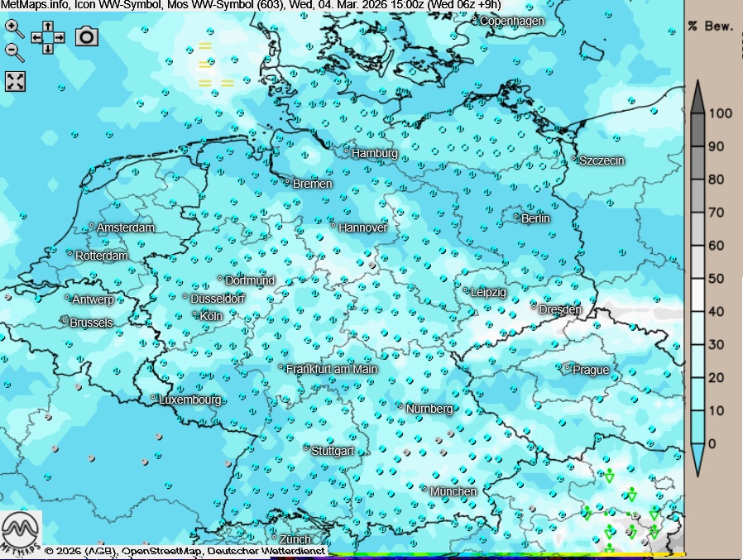Select Frankfurt am Main on the map

[x=331, y=369]
